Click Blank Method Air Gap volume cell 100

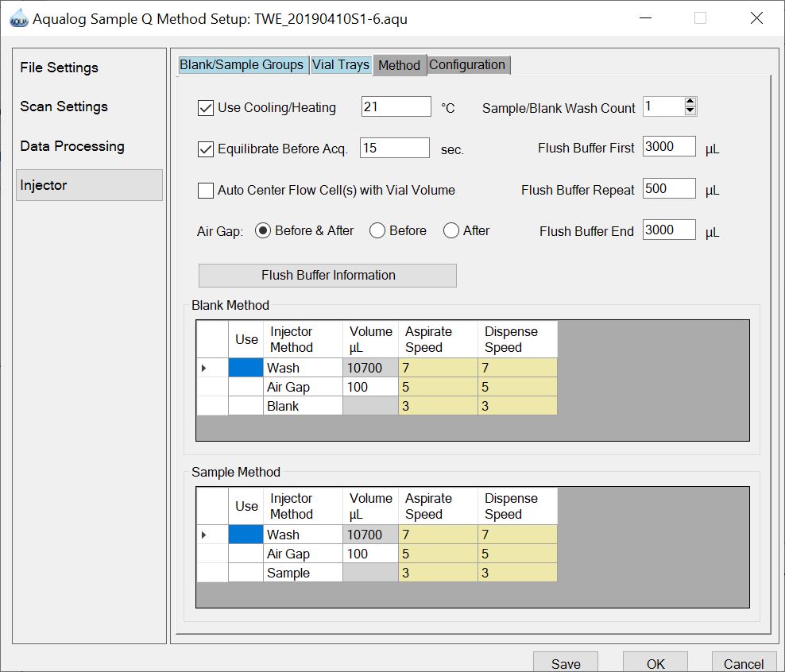click(x=370, y=387)
